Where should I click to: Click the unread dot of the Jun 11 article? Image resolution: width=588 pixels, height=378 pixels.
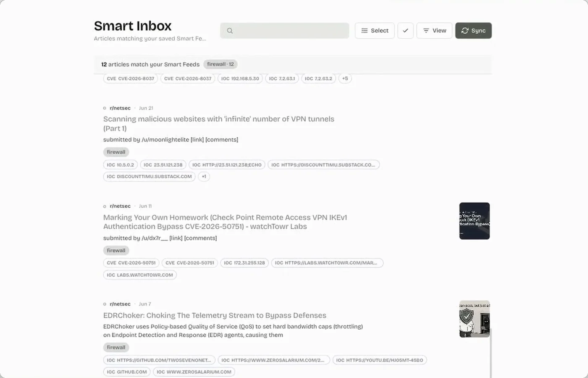(105, 206)
